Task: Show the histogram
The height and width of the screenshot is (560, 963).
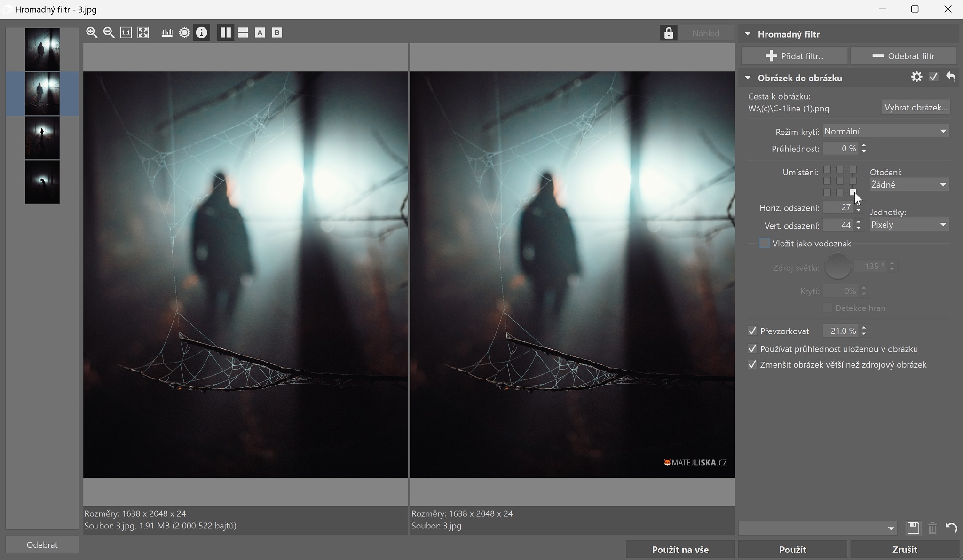Action: pos(167,32)
